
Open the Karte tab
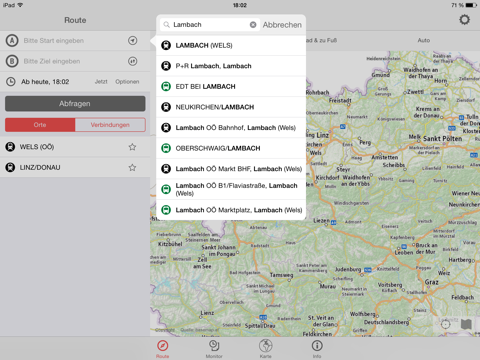click(x=266, y=349)
